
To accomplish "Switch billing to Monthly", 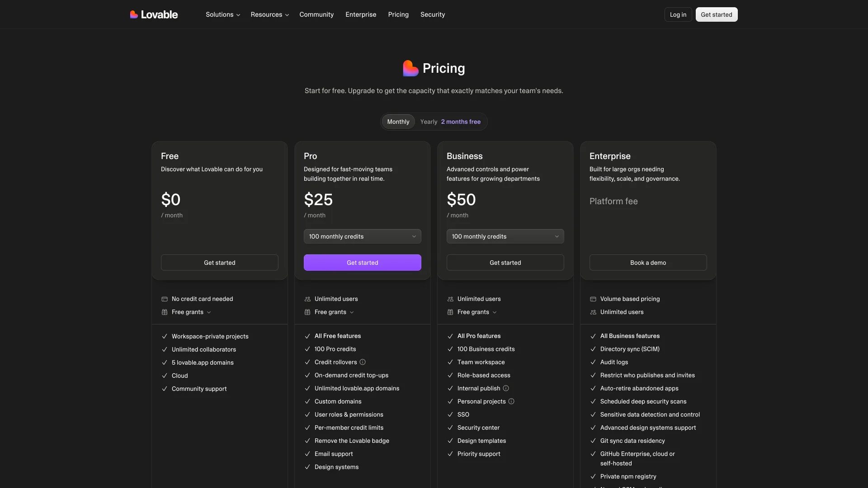I will pyautogui.click(x=398, y=122).
